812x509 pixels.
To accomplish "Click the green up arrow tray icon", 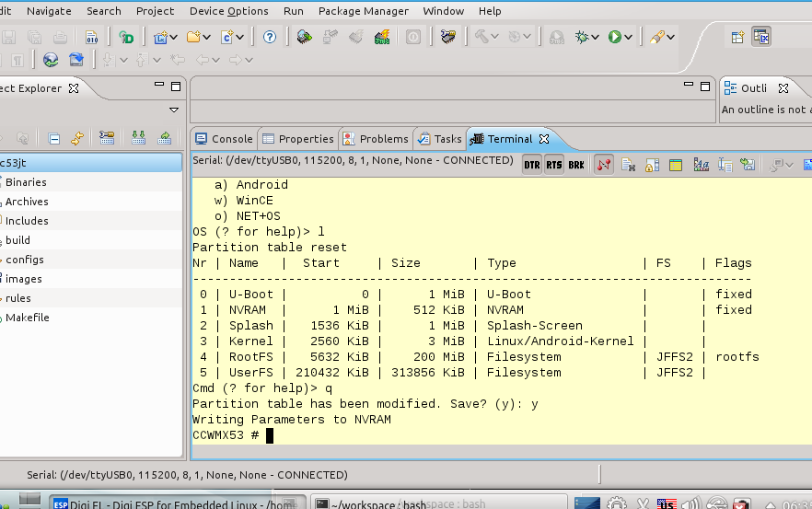I will [164, 138].
